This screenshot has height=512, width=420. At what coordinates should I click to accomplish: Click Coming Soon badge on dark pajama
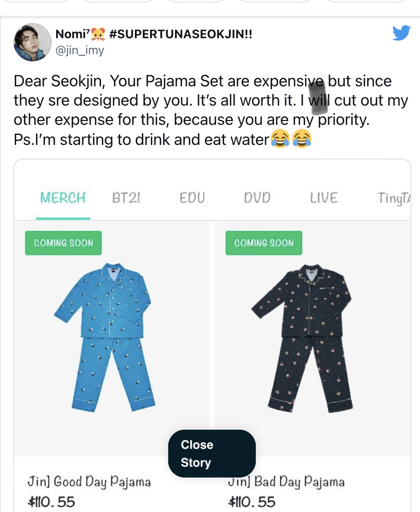pos(264,243)
